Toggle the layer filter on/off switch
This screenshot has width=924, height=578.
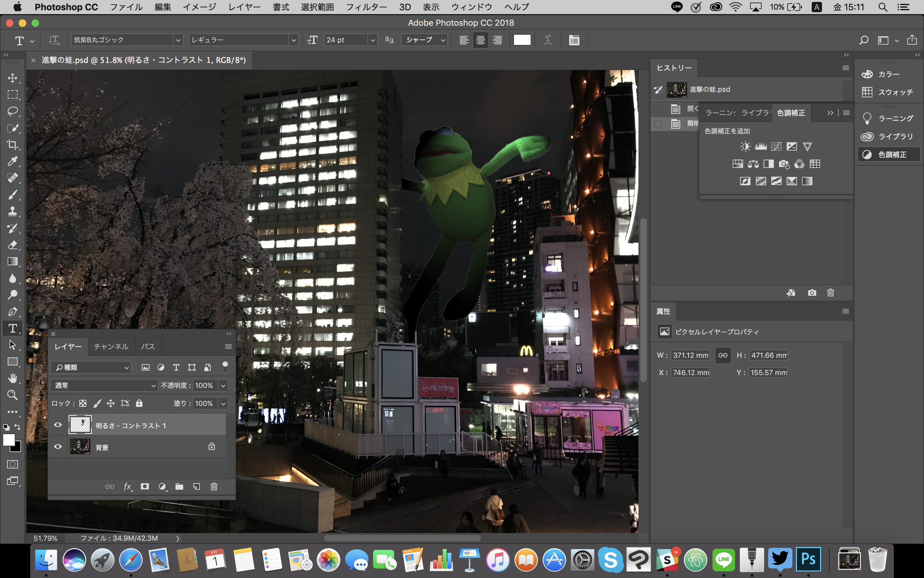click(225, 367)
